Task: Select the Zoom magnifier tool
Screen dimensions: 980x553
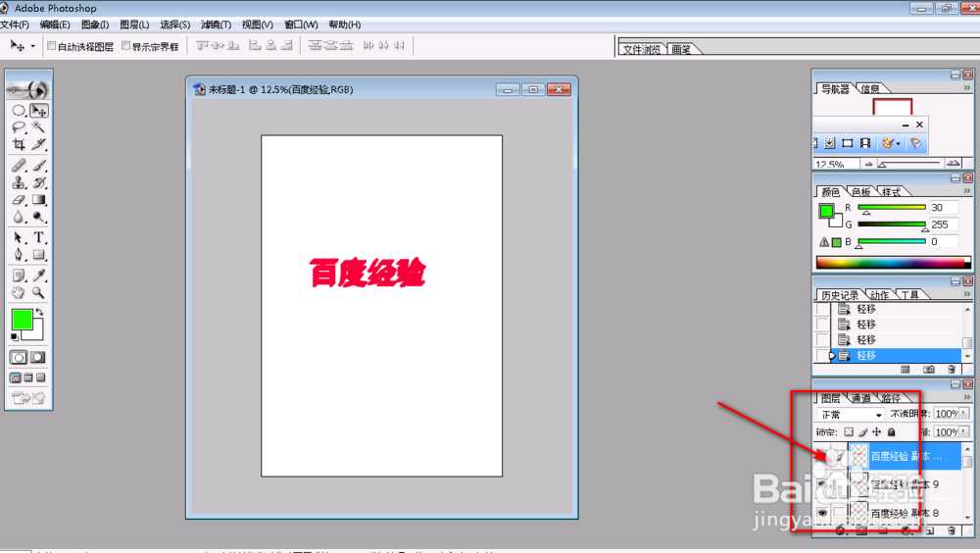Action: pyautogui.click(x=39, y=293)
